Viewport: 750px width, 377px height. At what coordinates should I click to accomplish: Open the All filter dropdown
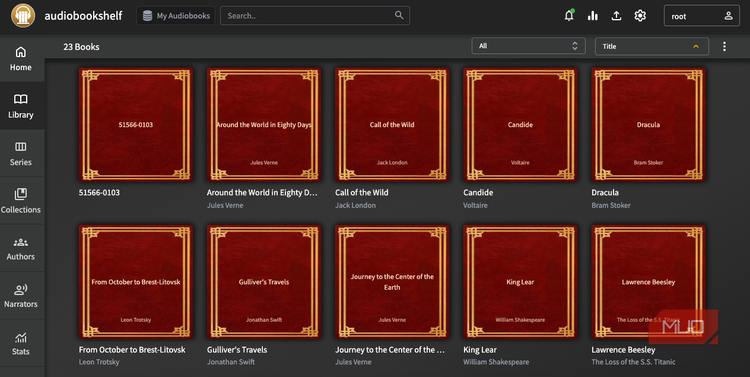528,46
